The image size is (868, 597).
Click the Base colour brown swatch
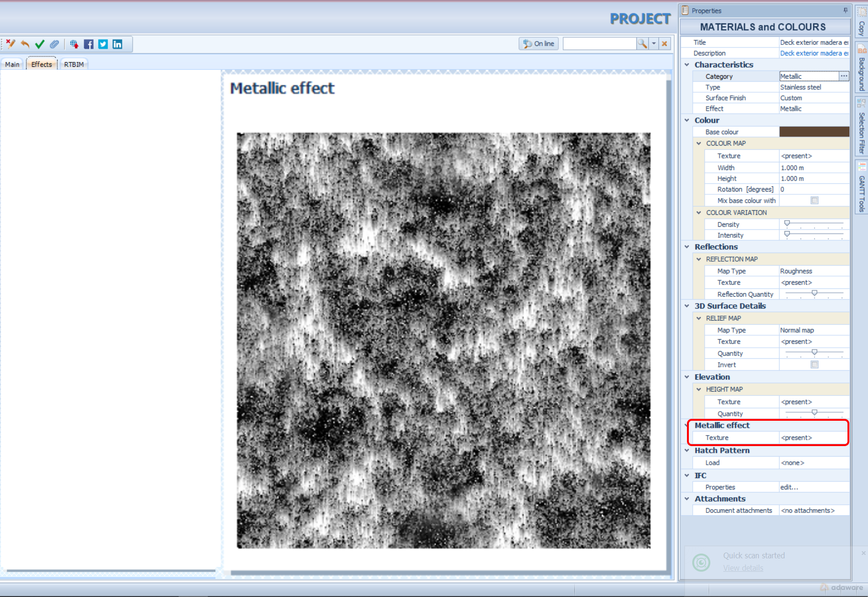click(814, 132)
